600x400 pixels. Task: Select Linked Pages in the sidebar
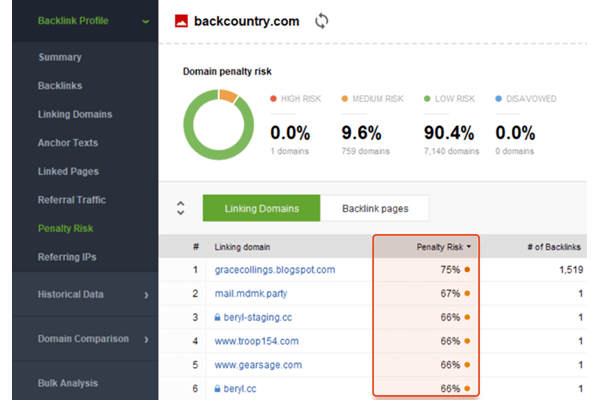(x=68, y=171)
